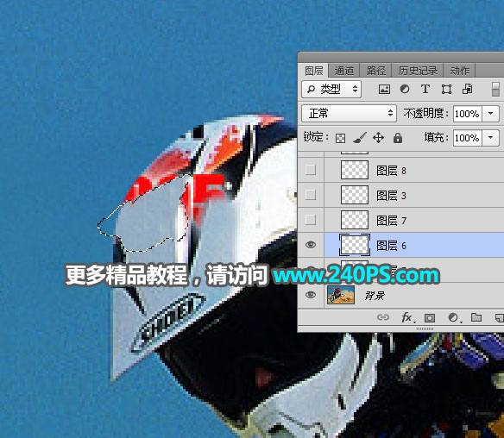Hide 背景 layer with eye icon
Screen dimensions: 504x438
[311, 295]
